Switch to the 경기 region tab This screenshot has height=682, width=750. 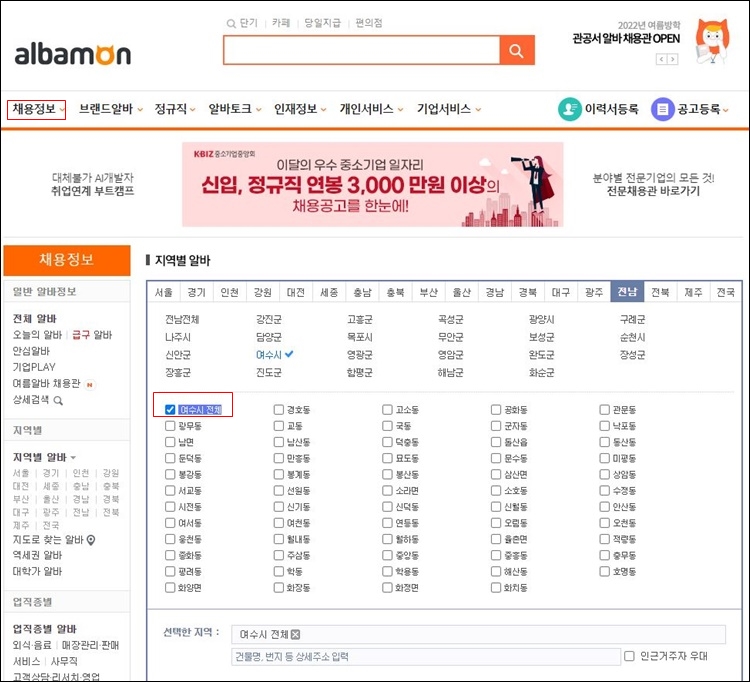click(x=197, y=292)
